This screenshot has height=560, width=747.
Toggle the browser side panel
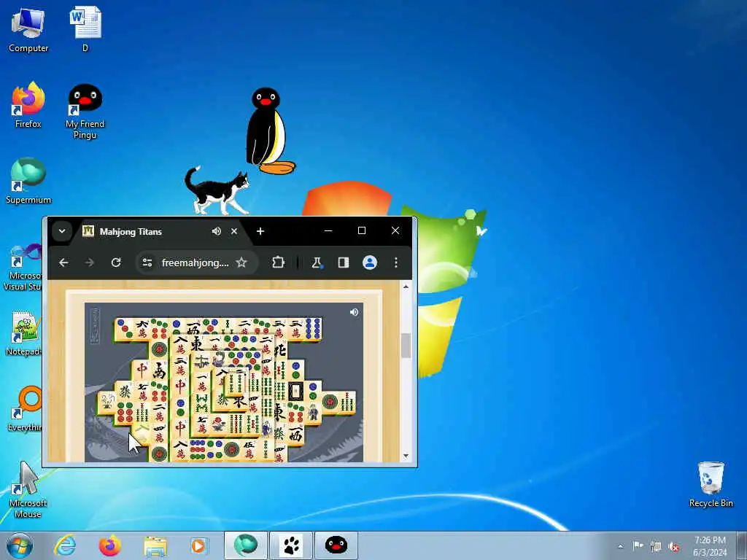[x=344, y=262]
